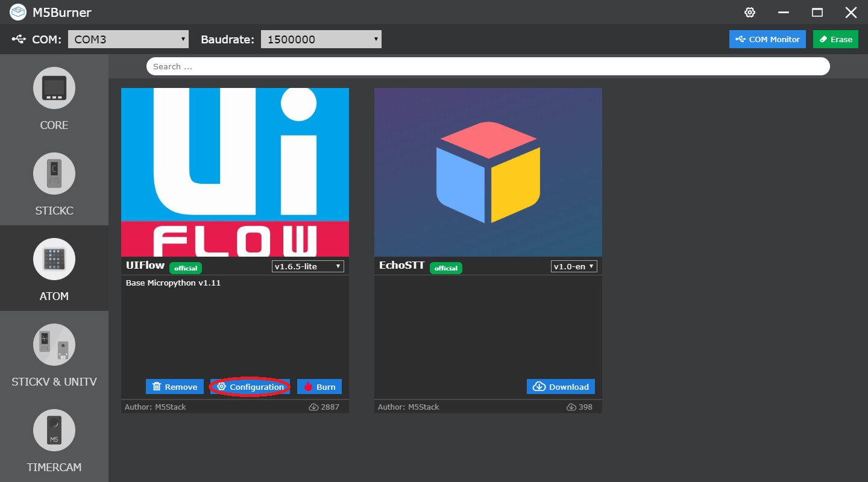Click the download count icon on UIFlow card
This screenshot has height=482, width=868.
[x=313, y=407]
